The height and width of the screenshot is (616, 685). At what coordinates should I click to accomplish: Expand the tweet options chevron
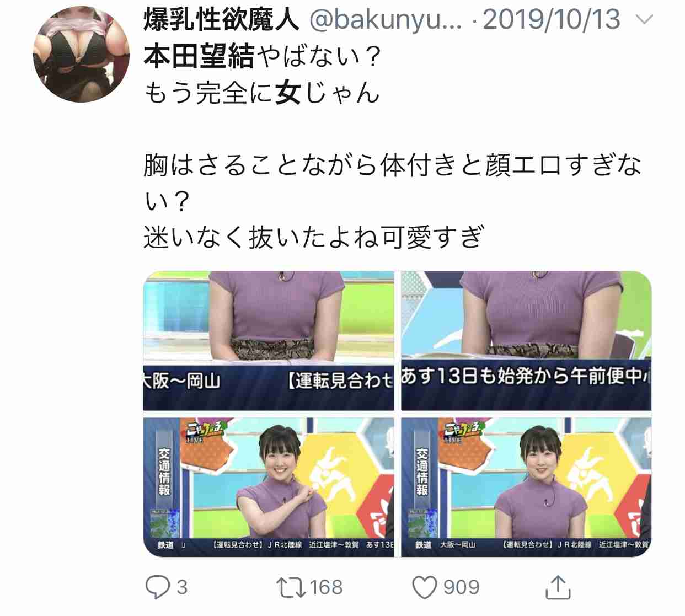coord(644,20)
